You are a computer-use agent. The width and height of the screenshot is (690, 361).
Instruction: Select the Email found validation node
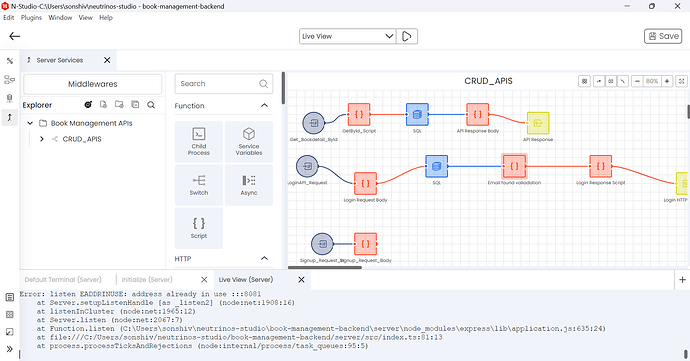click(514, 166)
